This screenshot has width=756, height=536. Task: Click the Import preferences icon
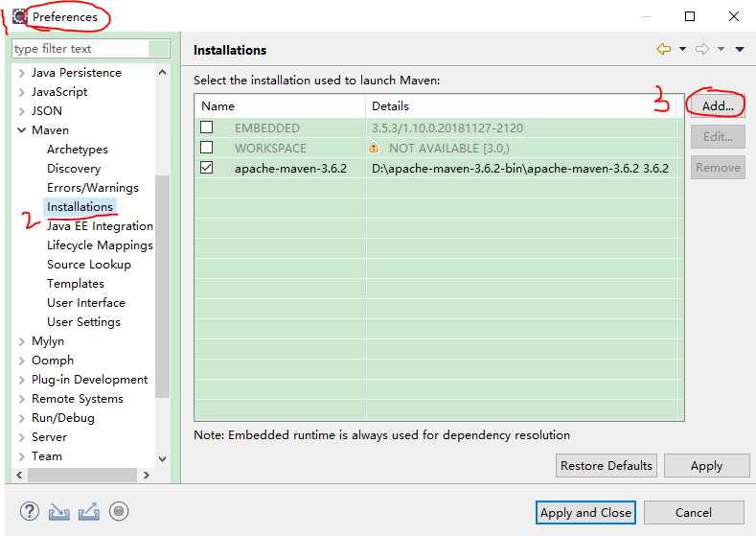tap(58, 511)
